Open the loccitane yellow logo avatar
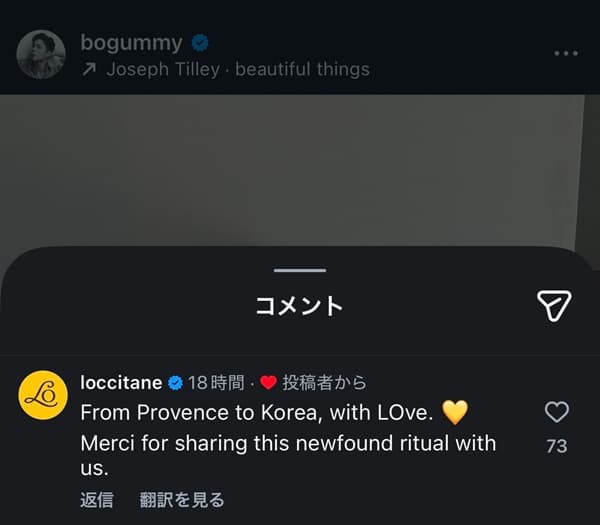 pyautogui.click(x=43, y=394)
